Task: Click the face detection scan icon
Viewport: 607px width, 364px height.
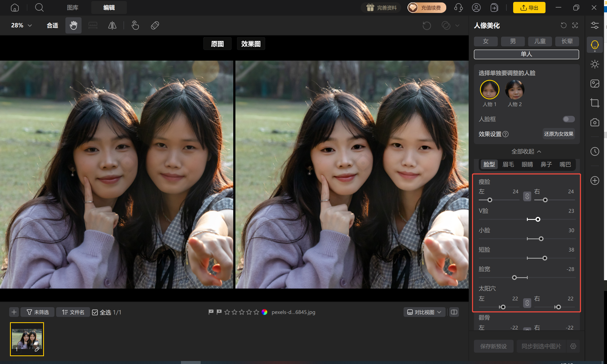Action: (x=575, y=25)
